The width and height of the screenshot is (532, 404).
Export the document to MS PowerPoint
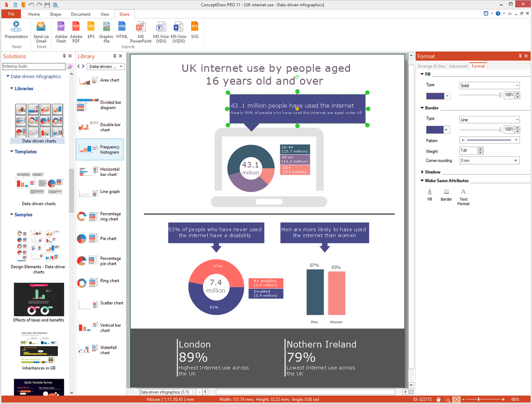[x=140, y=31]
